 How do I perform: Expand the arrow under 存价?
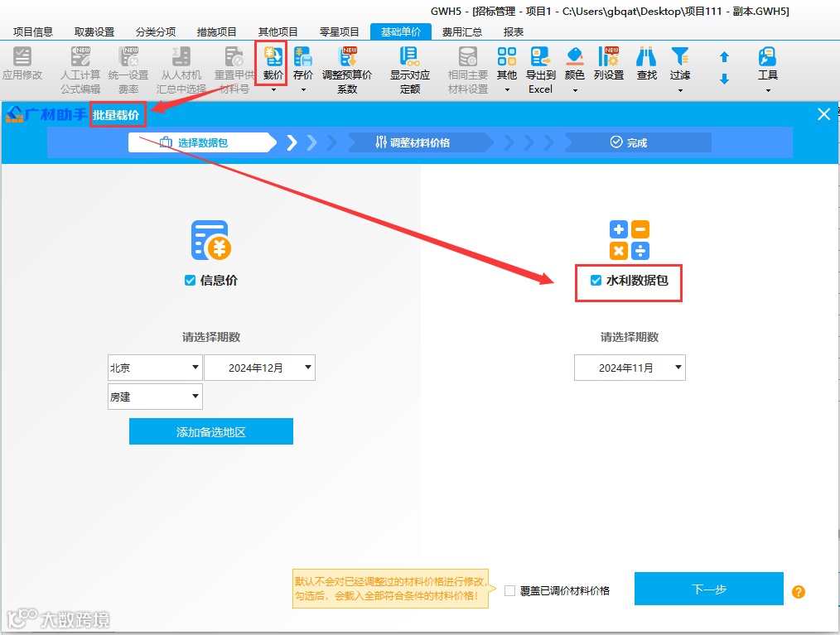(303, 90)
